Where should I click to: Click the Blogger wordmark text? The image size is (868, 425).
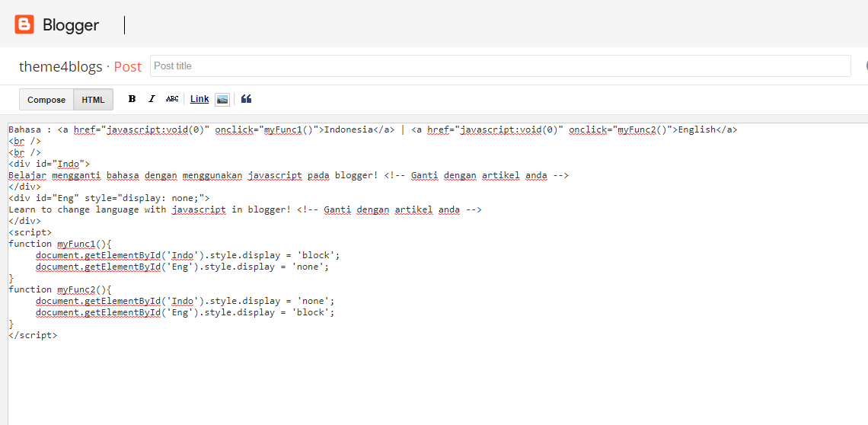(71, 25)
